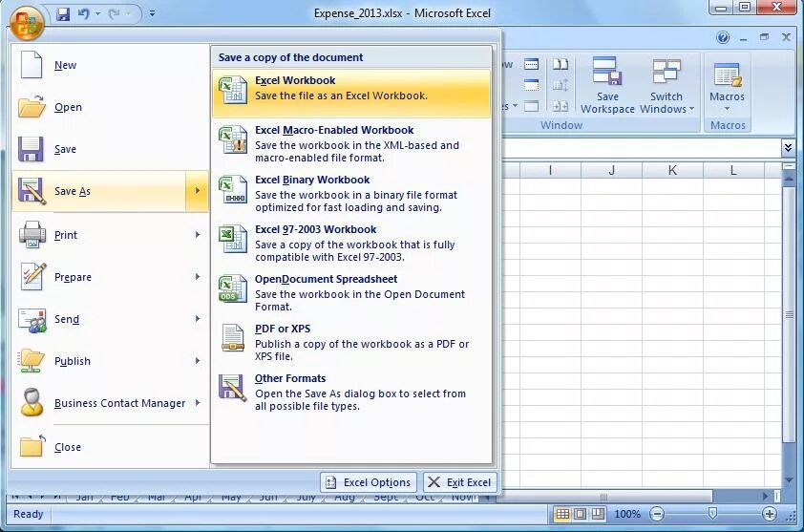Click the Open folder icon
Viewport: 804px width, 532px height.
pos(32,106)
